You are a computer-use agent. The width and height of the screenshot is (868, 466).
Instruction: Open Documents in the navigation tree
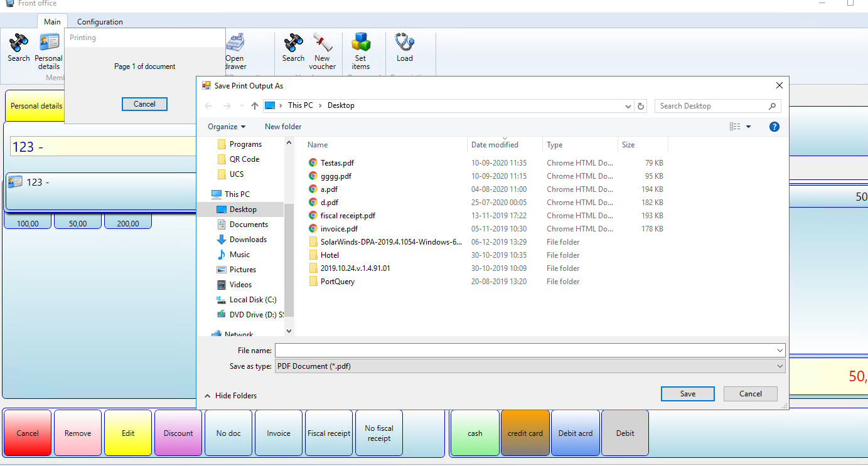click(242, 225)
